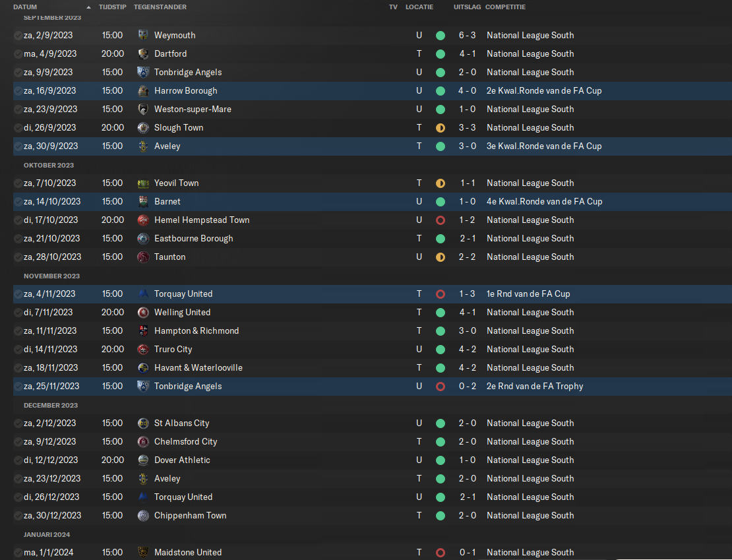Click the Slough Town club logo
Screen dimensions: 732x560
pos(143,127)
